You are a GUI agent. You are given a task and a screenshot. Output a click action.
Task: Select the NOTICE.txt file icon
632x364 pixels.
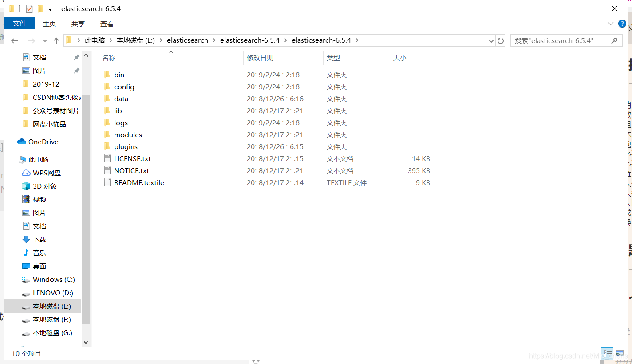tap(107, 170)
